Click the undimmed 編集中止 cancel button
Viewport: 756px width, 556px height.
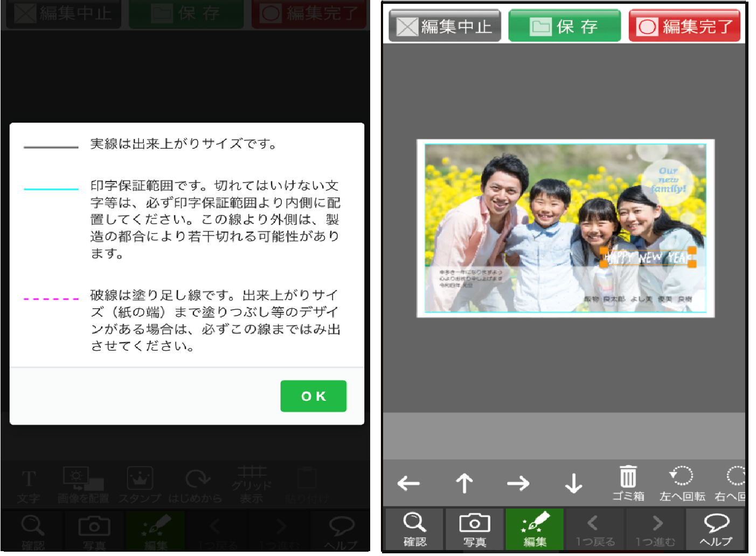[x=445, y=26]
